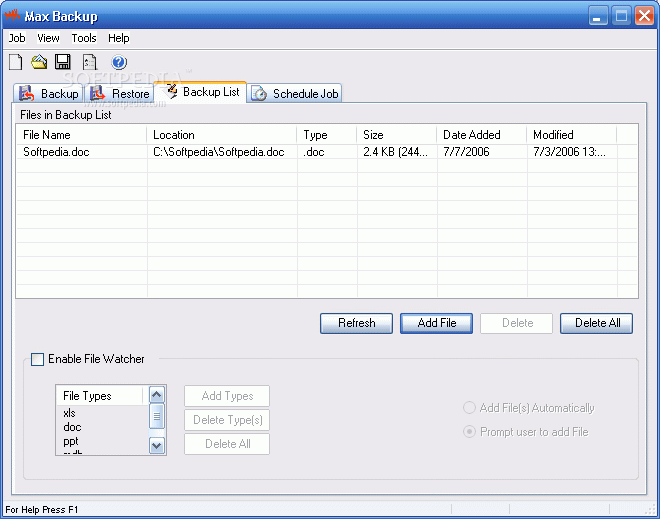660x519 pixels.
Task: Maximize the Max Backup window
Action: coord(621,16)
